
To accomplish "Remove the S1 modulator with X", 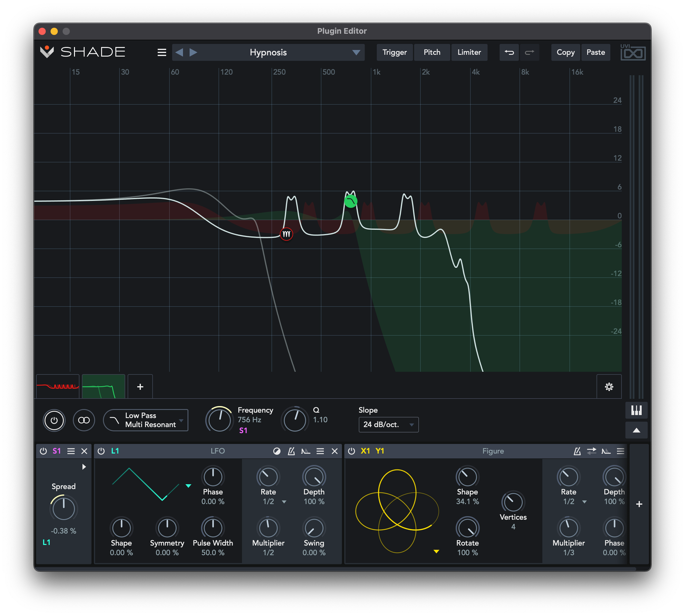I will (84, 451).
